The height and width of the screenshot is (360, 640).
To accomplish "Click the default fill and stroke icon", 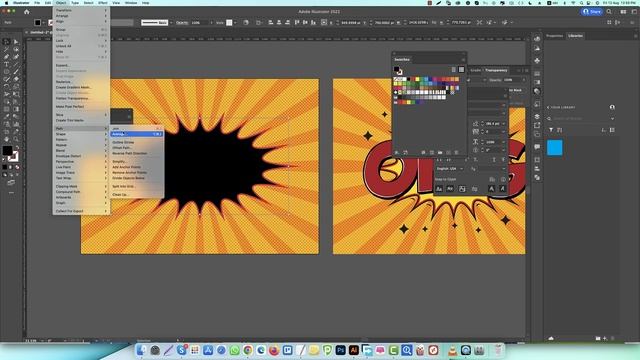I will [4, 160].
